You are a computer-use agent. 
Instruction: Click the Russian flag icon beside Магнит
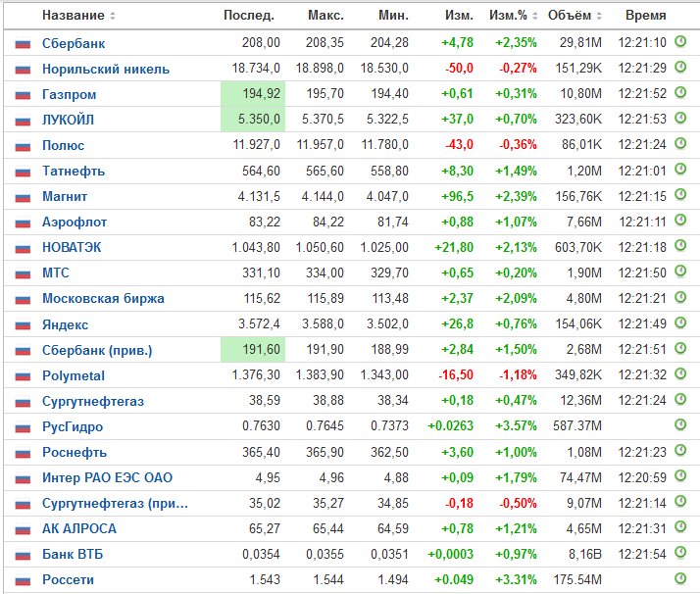click(23, 197)
